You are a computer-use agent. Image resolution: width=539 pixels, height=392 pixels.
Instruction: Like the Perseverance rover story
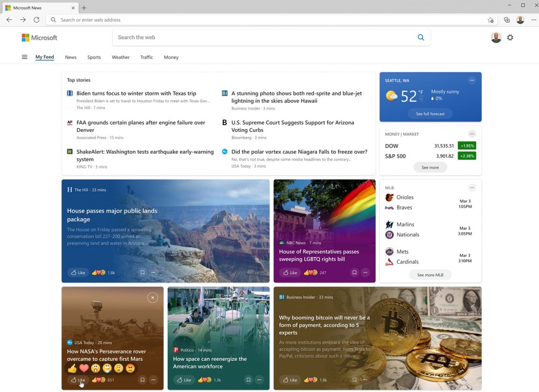pyautogui.click(x=78, y=380)
